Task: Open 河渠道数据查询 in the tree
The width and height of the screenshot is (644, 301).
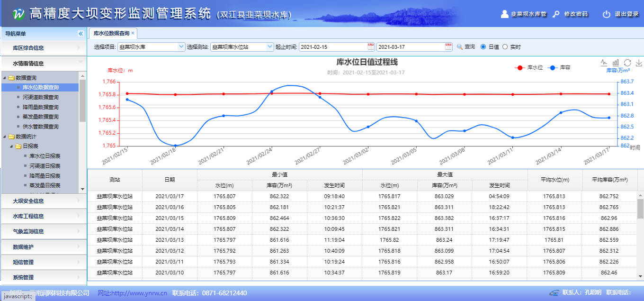Action: [x=40, y=97]
